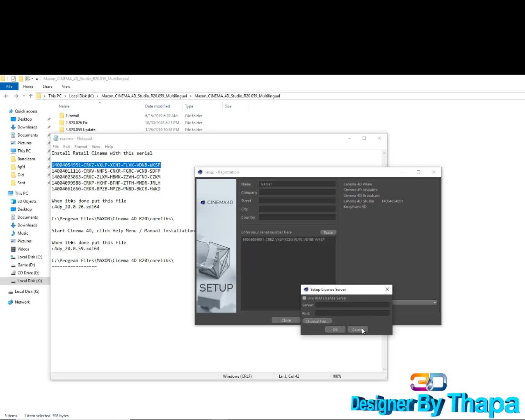Cancel the Setup License Server dialog
Viewport: 525px width, 420px height.
point(357,330)
